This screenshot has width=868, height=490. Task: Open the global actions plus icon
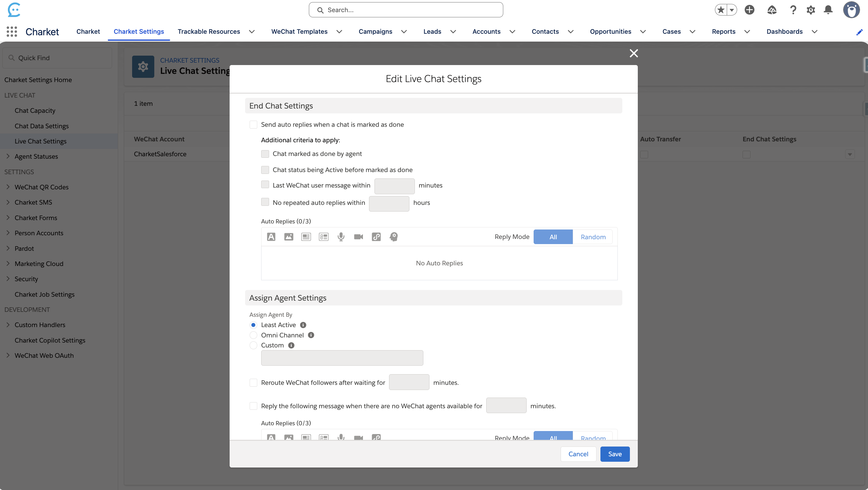pyautogui.click(x=749, y=10)
